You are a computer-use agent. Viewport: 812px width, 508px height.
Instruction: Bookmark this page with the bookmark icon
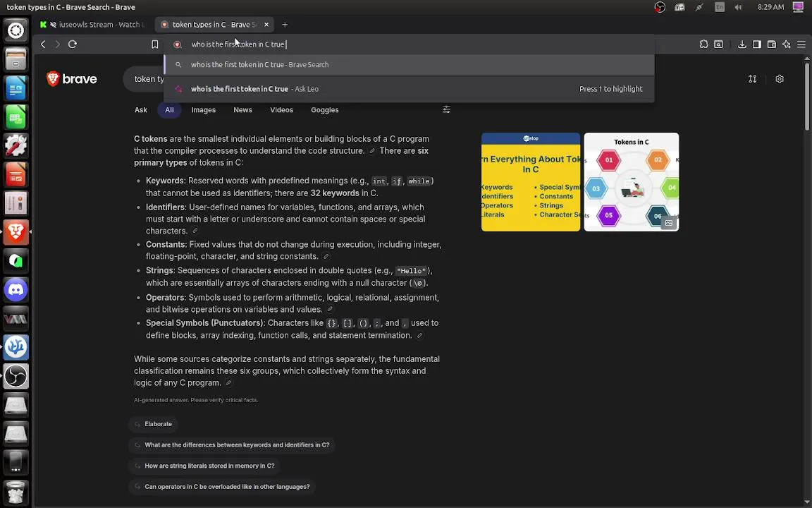coord(155,44)
